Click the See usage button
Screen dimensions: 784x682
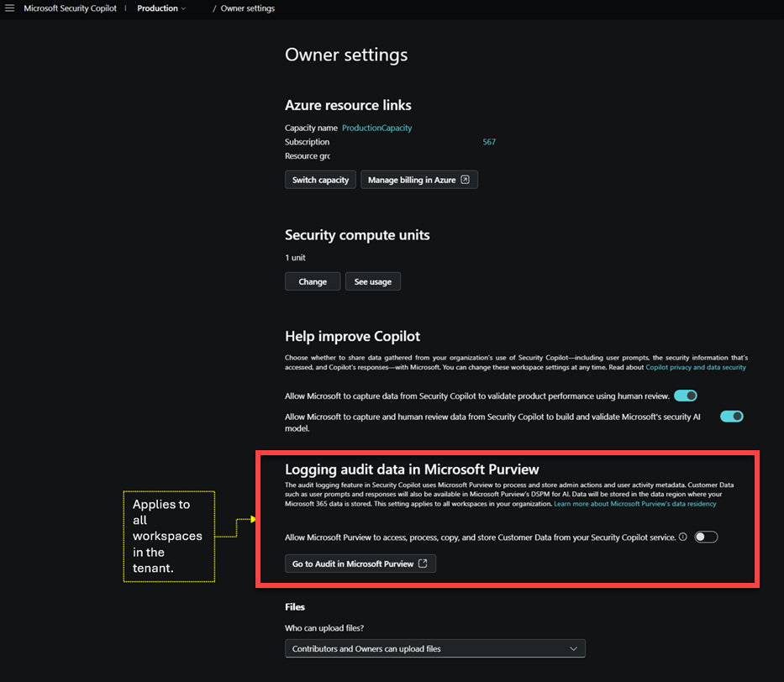[373, 281]
